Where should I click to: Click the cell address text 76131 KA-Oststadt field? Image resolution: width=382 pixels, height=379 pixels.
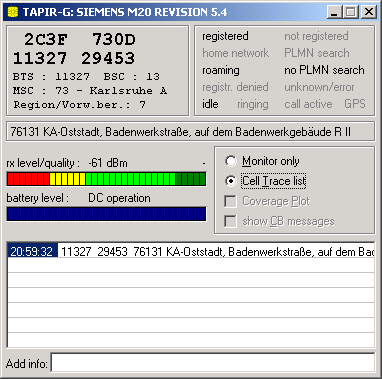click(190, 132)
